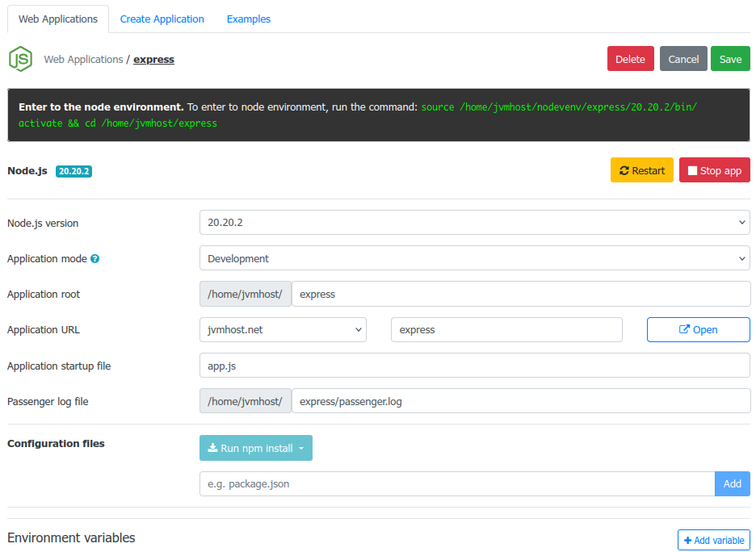Add the configuration file with Add button
756x552 pixels.
(732, 483)
